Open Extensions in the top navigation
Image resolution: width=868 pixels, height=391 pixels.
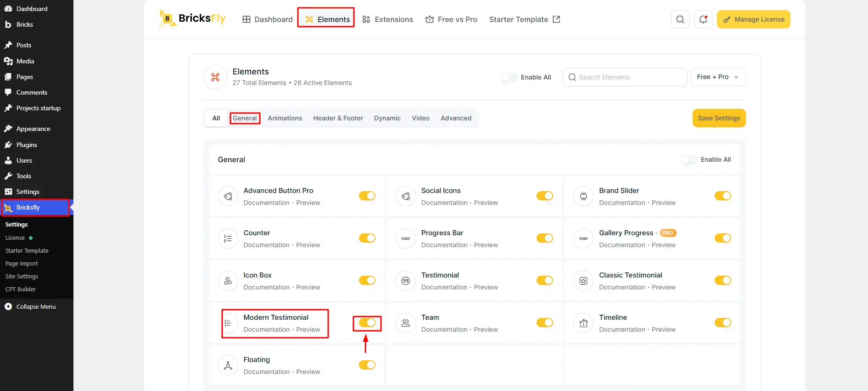tap(388, 19)
